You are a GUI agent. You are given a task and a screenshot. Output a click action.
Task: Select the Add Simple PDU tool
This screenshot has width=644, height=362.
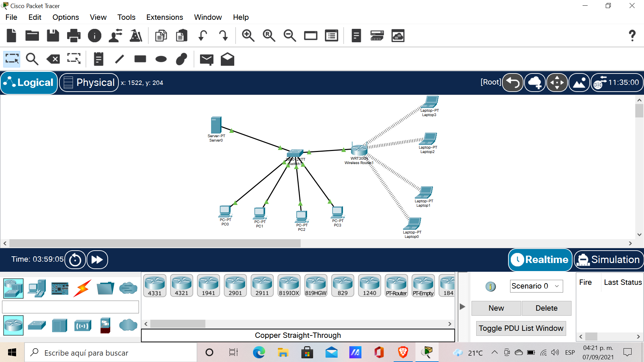(x=206, y=59)
